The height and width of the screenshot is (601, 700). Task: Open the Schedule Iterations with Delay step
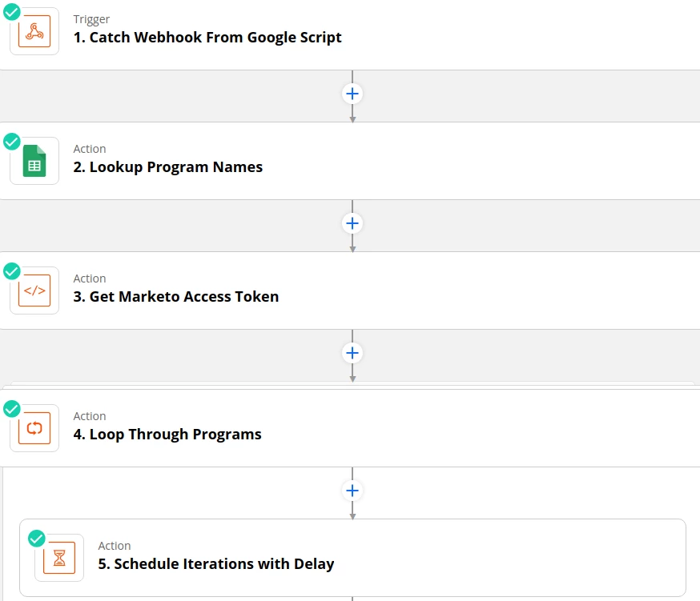(215, 564)
